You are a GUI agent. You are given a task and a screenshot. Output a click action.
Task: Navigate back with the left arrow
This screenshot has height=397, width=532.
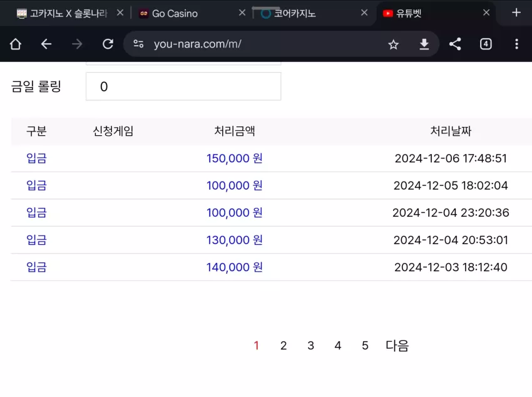tap(46, 44)
